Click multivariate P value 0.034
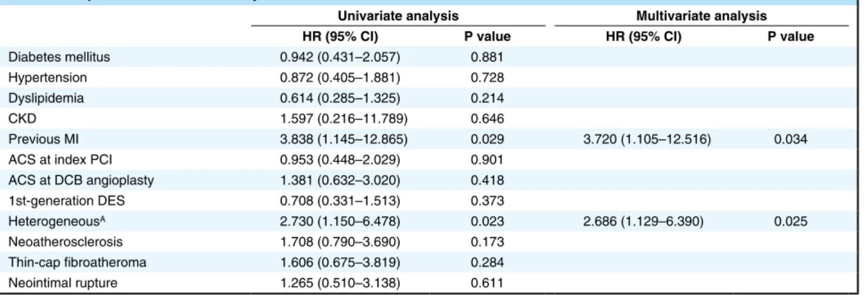The width and height of the screenshot is (868, 295). click(791, 140)
